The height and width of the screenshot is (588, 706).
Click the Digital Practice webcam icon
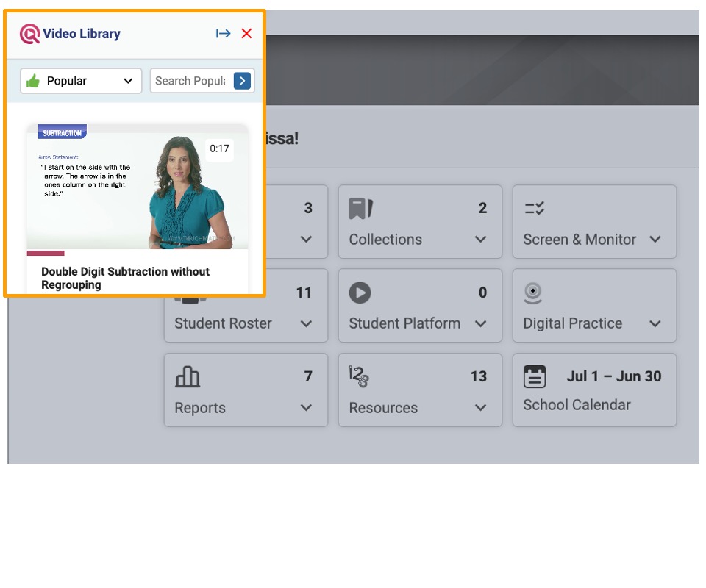click(532, 293)
